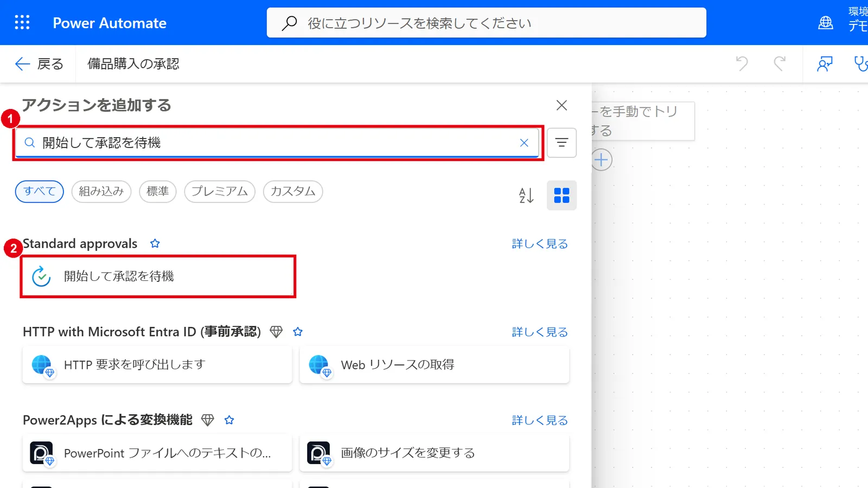This screenshot has height=488, width=868.
Task: Choose HTTP 要求を呼び出します action
Action: 157,365
